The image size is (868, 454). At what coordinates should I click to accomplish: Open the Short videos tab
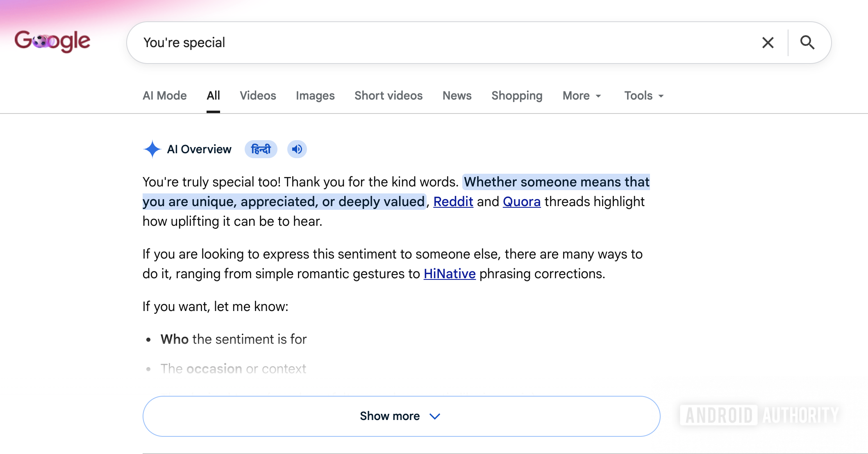pyautogui.click(x=389, y=95)
